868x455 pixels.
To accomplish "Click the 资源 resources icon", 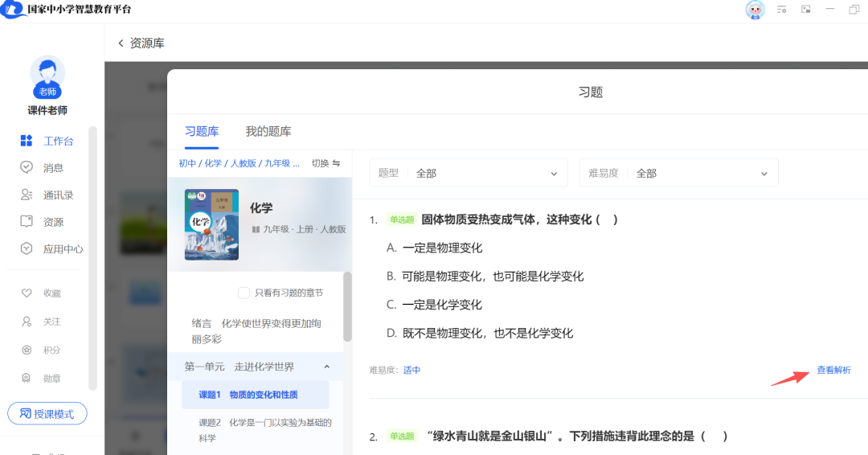I will 27,222.
